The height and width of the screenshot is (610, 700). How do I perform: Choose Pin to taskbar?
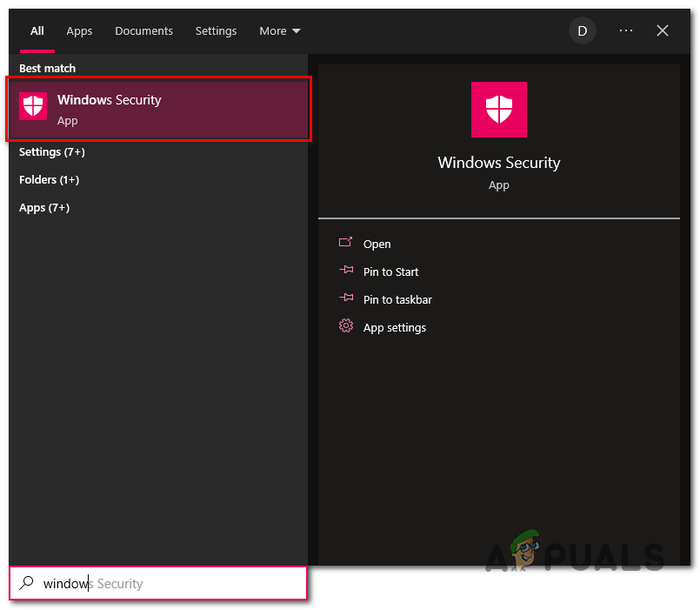point(397,299)
